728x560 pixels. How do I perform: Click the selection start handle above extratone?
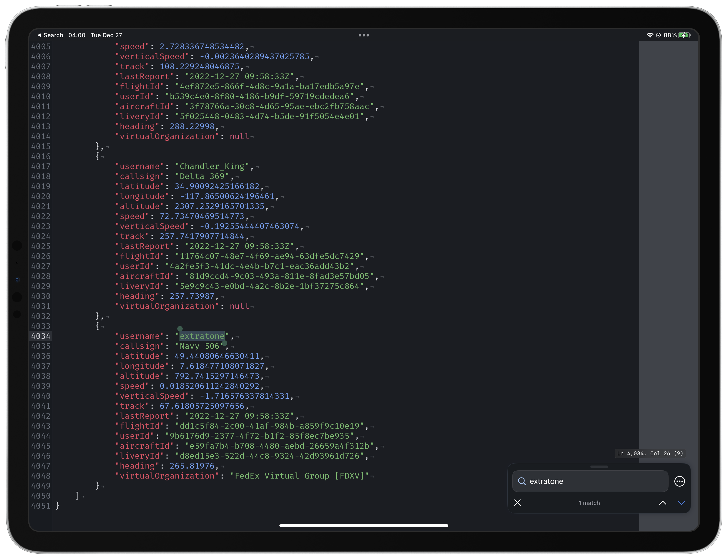pyautogui.click(x=180, y=329)
